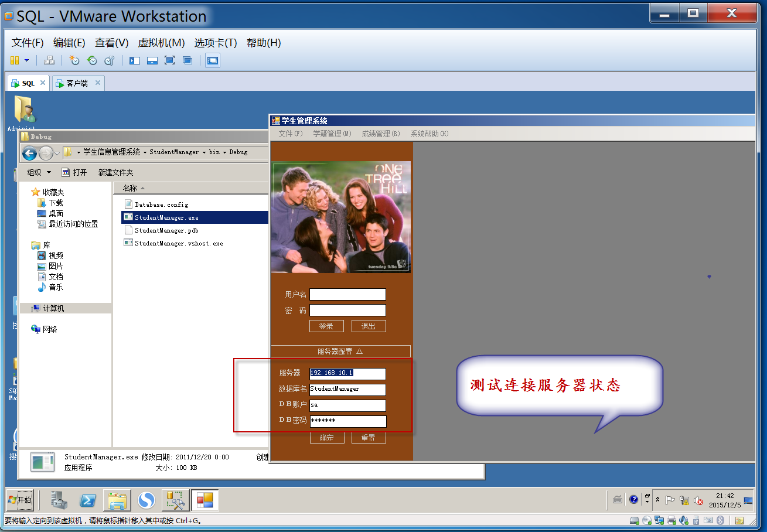Open the 文件(F) menu in VMware
Viewport: 767px width, 532px height.
28,43
